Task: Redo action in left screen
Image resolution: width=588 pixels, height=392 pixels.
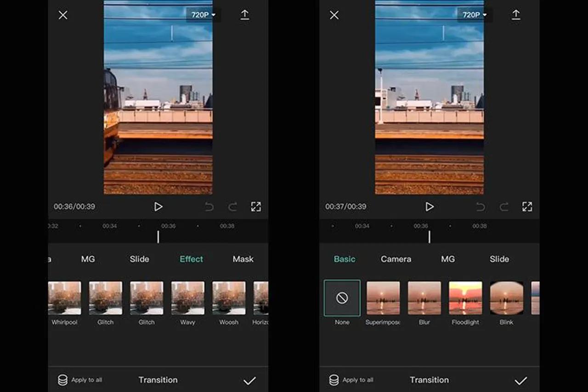Action: tap(232, 207)
